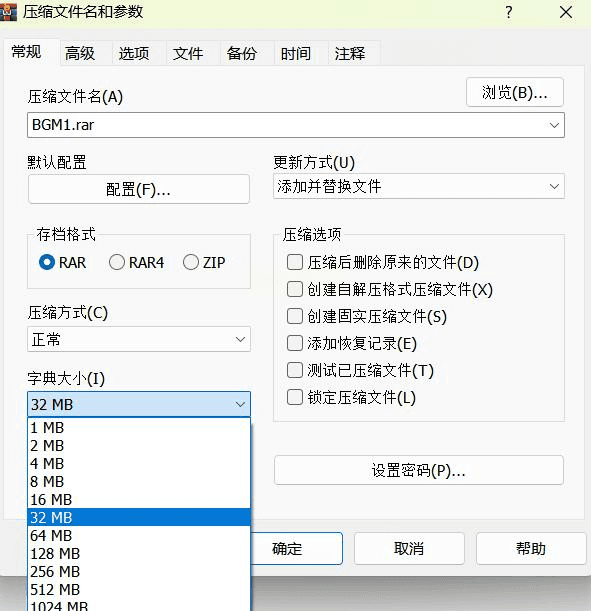591x611 pixels.
Task: Open 设置密码(P)... dialog
Action: click(419, 470)
